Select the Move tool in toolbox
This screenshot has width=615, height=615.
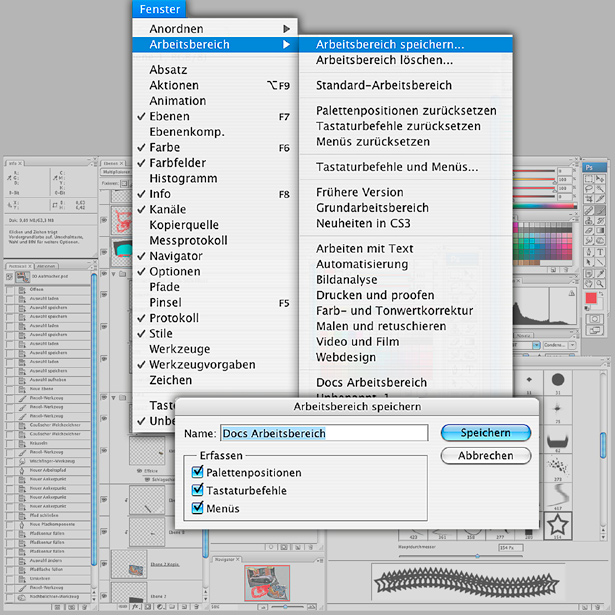600,180
